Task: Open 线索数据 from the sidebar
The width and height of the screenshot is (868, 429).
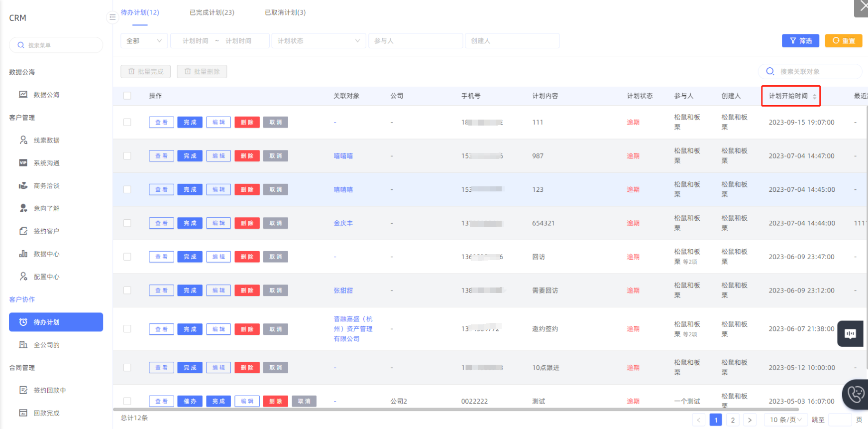Action: tap(46, 141)
